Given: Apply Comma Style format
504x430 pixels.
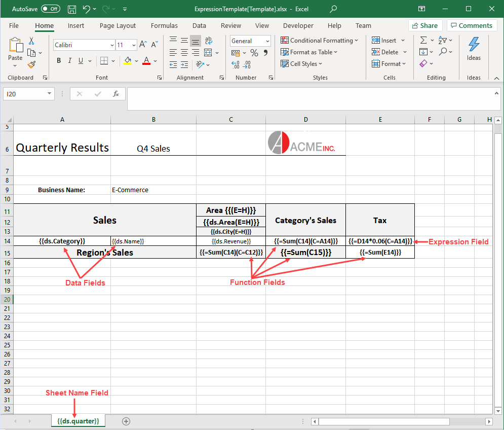Looking at the screenshot, I should (265, 53).
